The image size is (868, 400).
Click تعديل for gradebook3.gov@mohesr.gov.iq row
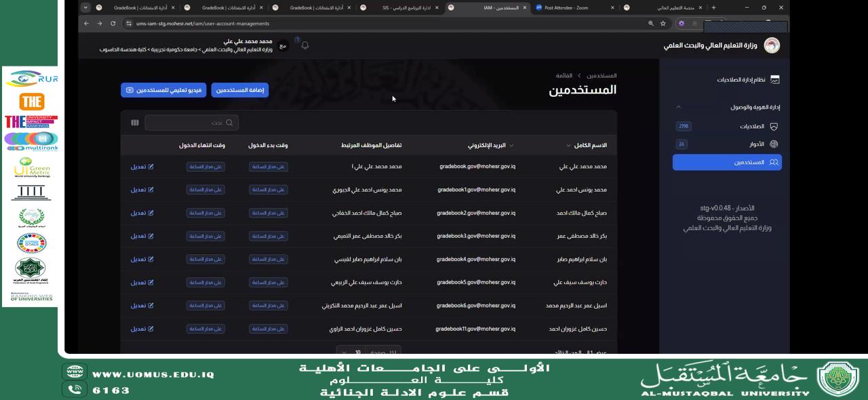(x=142, y=236)
